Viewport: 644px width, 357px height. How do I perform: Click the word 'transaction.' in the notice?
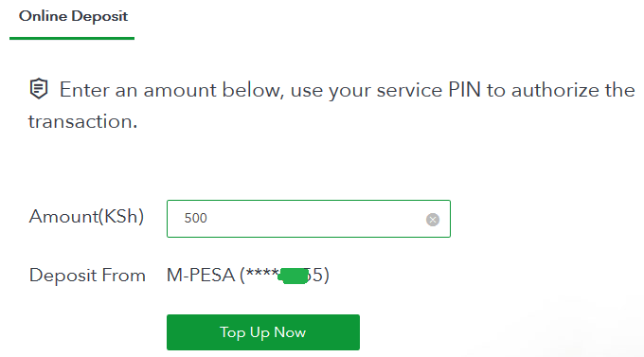point(82,121)
